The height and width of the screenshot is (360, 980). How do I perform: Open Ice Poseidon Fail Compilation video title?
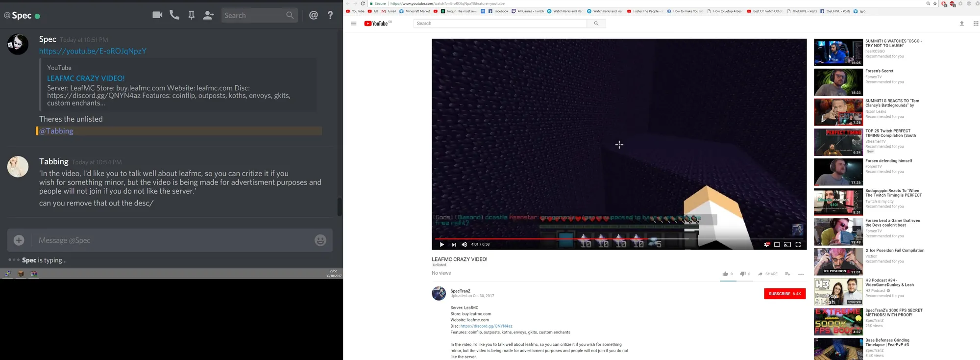[x=895, y=251]
